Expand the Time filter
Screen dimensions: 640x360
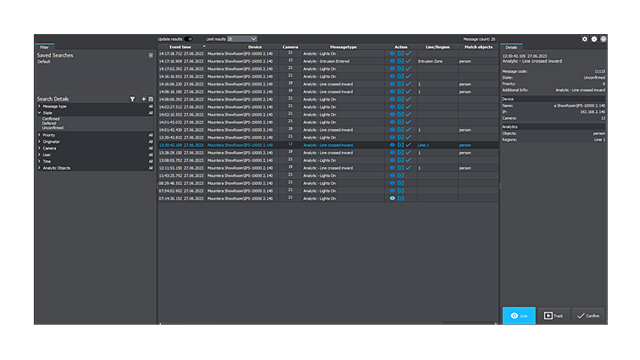coord(40,161)
